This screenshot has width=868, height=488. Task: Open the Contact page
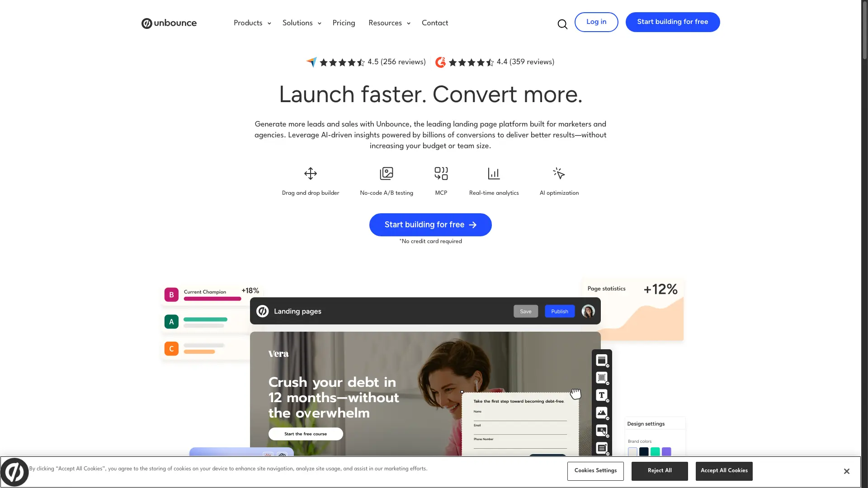pos(435,23)
